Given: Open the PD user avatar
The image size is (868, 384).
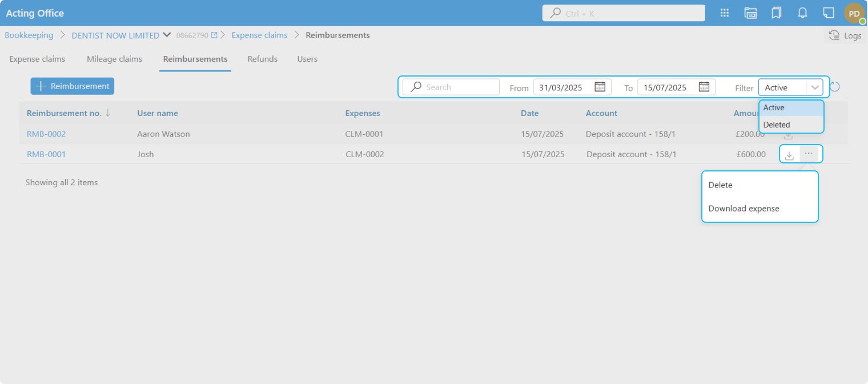Looking at the screenshot, I should 854,13.
